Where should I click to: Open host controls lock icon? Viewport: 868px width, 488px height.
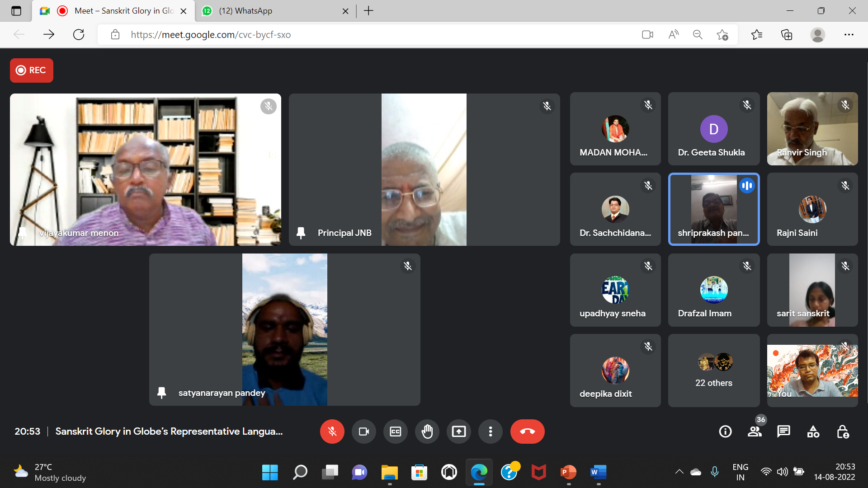point(843,432)
